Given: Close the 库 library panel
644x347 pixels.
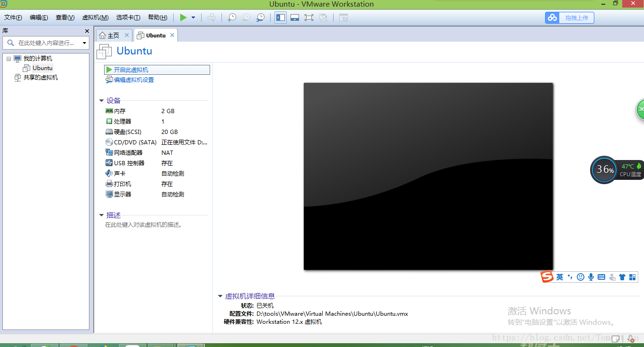Looking at the screenshot, I should 87,31.
